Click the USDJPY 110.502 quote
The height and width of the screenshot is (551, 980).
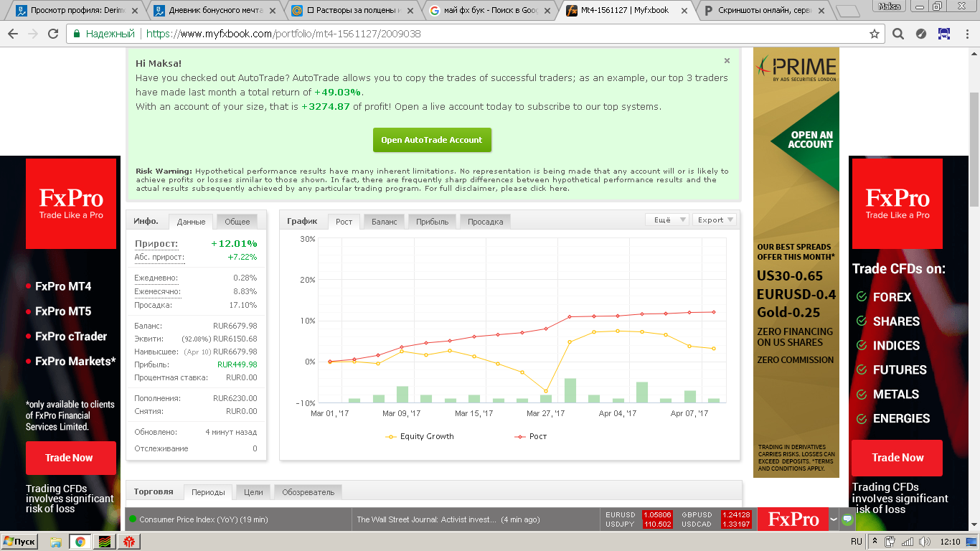[639, 524]
